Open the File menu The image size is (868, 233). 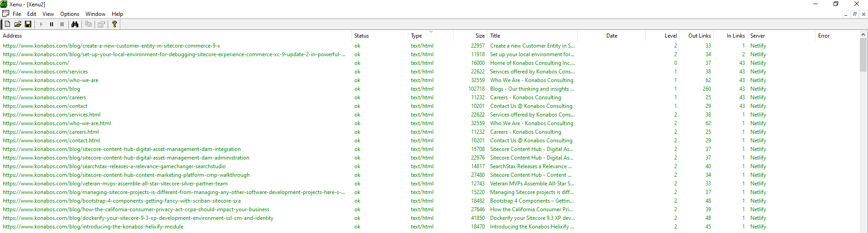point(17,14)
